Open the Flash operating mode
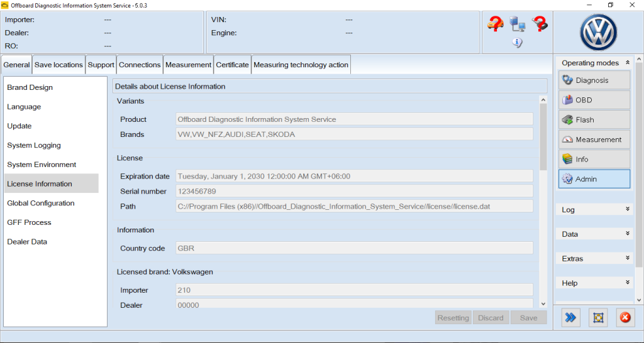The height and width of the screenshot is (343, 644). click(x=594, y=119)
